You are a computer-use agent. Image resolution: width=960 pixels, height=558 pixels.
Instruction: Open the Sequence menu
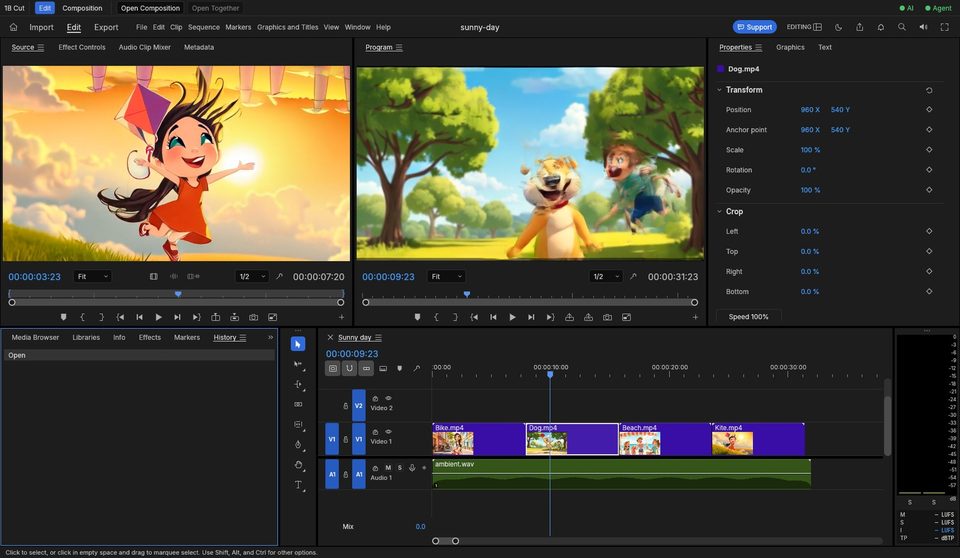point(204,27)
